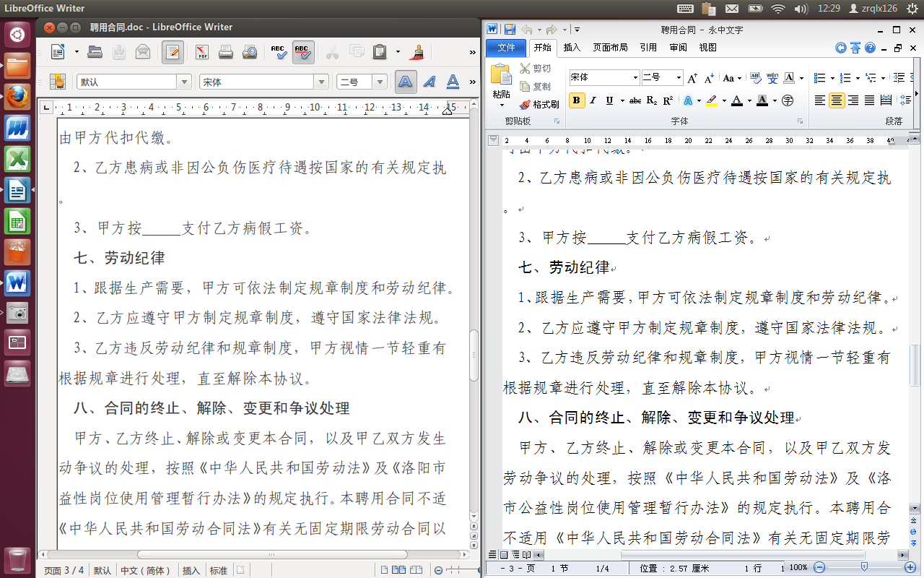Image resolution: width=924 pixels, height=578 pixels.
Task: Open Firefox from Ubuntu launcher
Action: pyautogui.click(x=17, y=96)
